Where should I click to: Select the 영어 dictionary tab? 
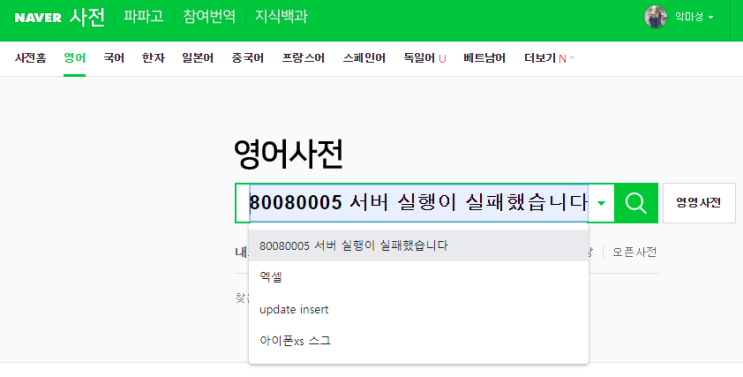pyautogui.click(x=74, y=58)
